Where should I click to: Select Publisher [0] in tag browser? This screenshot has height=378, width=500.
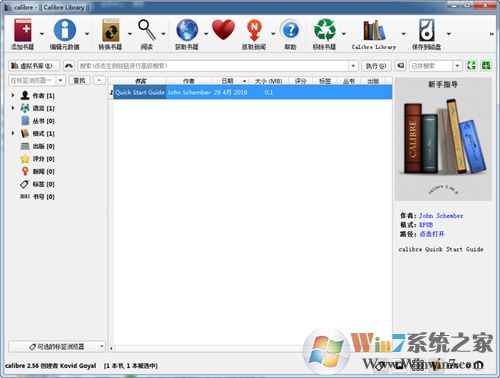pos(38,146)
